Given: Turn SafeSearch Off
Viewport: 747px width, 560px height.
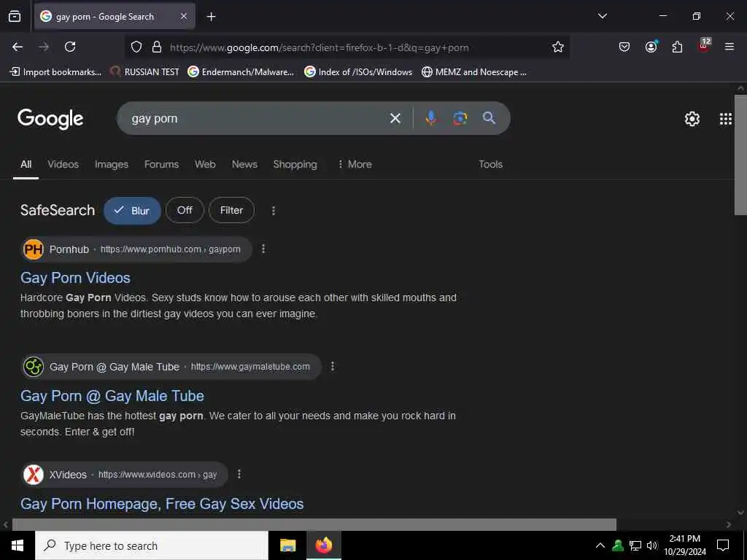Looking at the screenshot, I should 185,210.
